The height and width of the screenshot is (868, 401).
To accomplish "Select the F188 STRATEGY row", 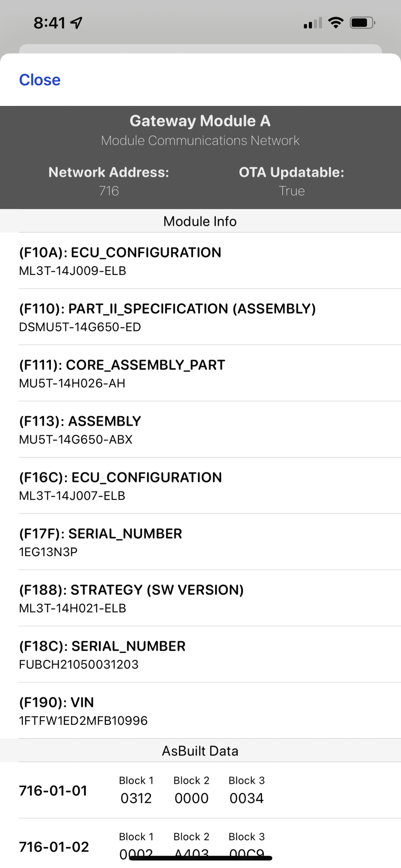I will (200, 598).
